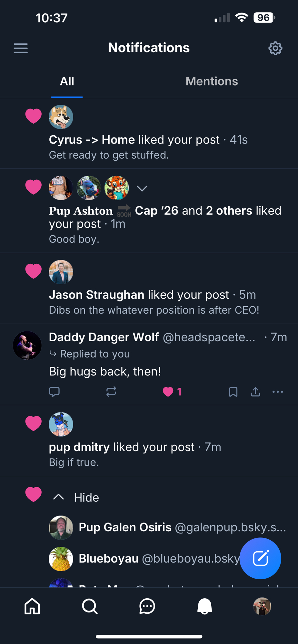Expand the Pup Ashton grouped likes list
The image size is (298, 644).
pos(142,188)
